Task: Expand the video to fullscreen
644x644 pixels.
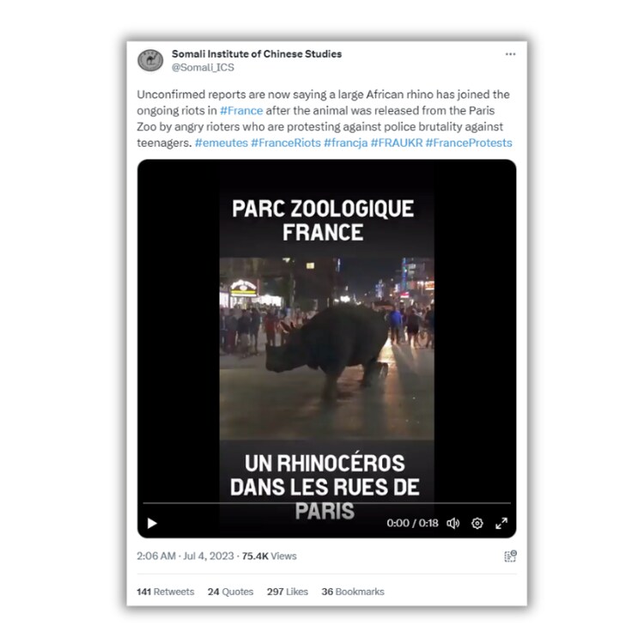Action: point(501,523)
